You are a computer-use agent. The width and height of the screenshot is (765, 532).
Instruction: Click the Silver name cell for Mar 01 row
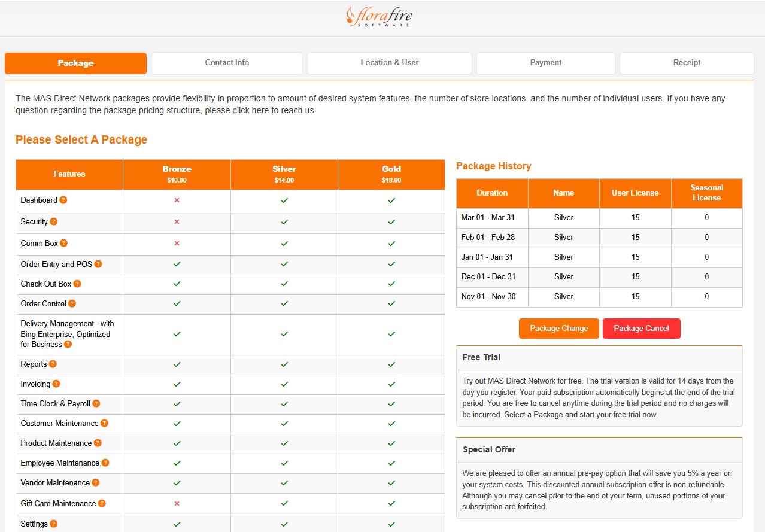click(x=564, y=218)
